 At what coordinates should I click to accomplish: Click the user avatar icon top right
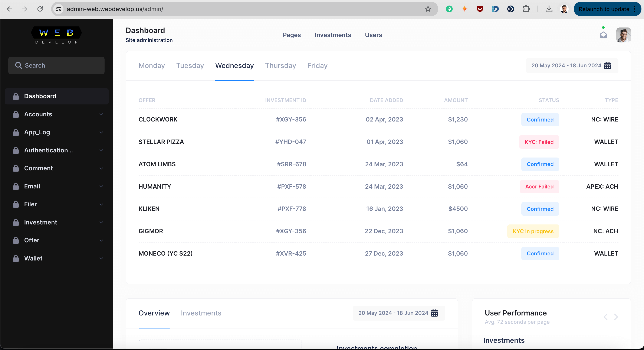click(x=624, y=35)
